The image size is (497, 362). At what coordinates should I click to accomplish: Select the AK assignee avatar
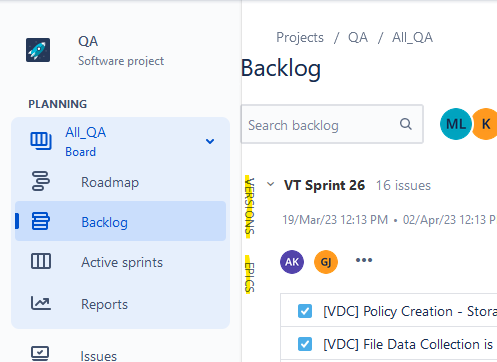pyautogui.click(x=292, y=262)
